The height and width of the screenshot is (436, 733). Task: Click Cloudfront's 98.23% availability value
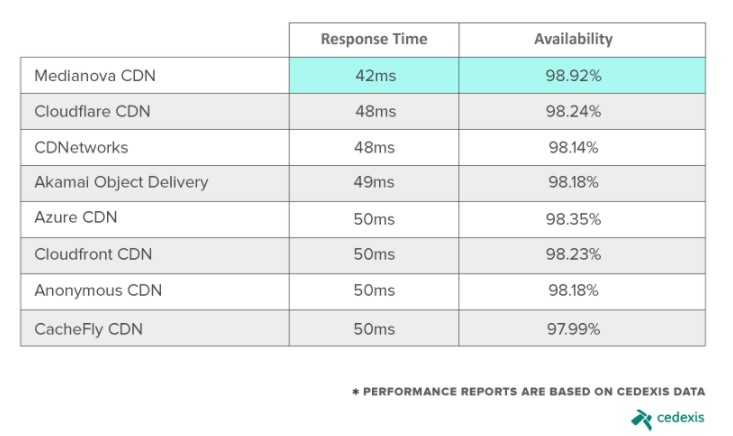[573, 254]
